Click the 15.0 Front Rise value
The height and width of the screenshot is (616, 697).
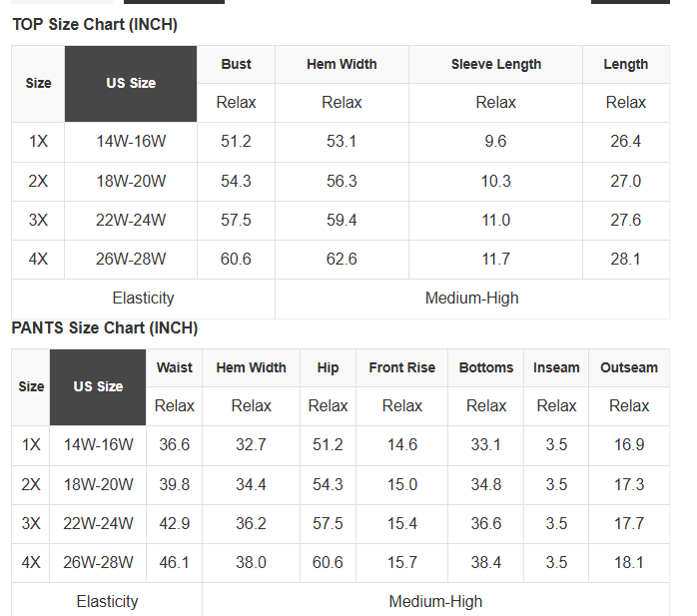(401, 484)
